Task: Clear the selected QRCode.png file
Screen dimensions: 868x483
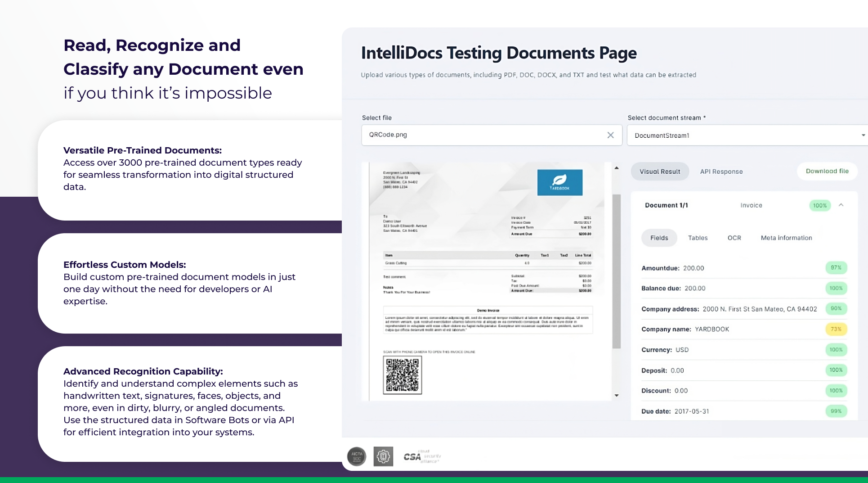Action: click(610, 135)
